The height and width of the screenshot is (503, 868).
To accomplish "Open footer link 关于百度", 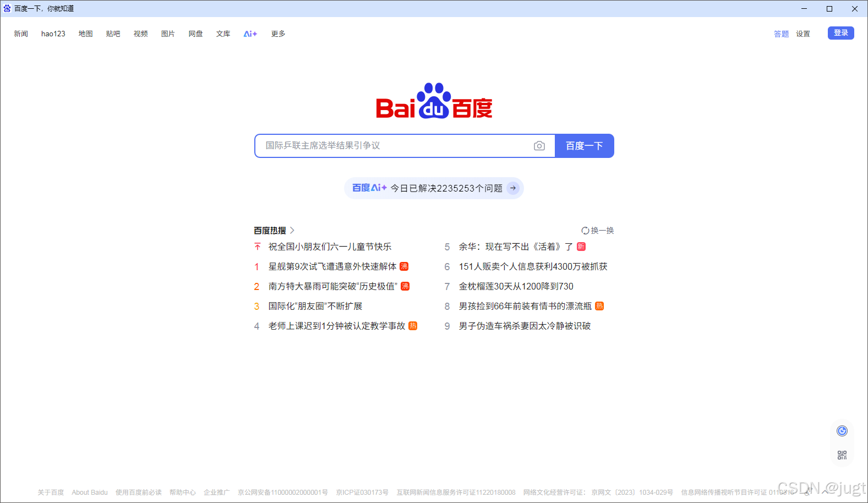I will click(x=51, y=493).
